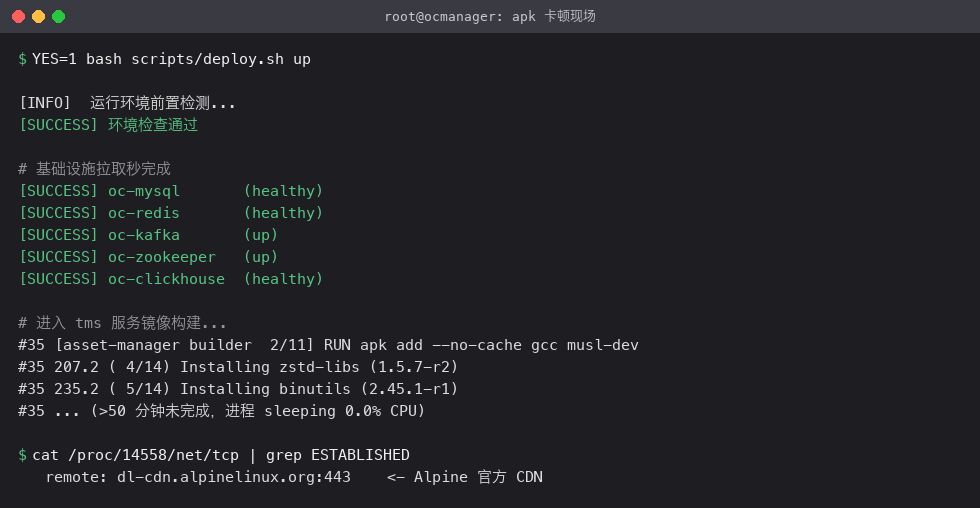Viewport: 980px width, 508px height.
Task: Click the RUN apk add build step line
Action: click(x=329, y=345)
